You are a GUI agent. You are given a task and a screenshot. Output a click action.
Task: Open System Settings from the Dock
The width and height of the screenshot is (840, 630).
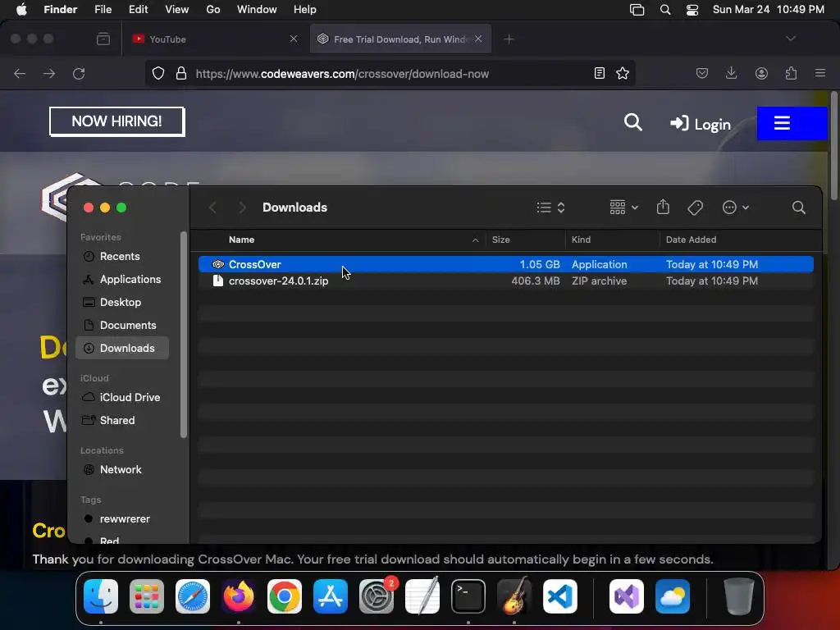[x=376, y=596]
